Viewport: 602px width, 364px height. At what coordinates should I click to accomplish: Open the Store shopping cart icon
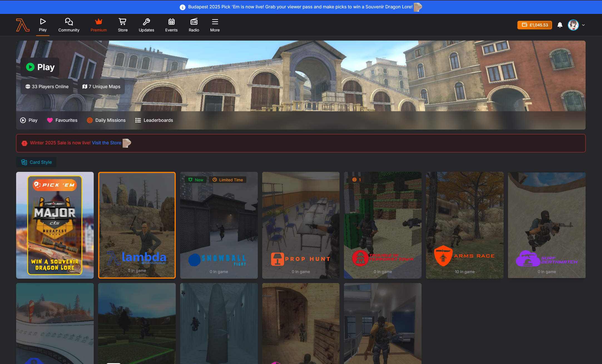(123, 22)
